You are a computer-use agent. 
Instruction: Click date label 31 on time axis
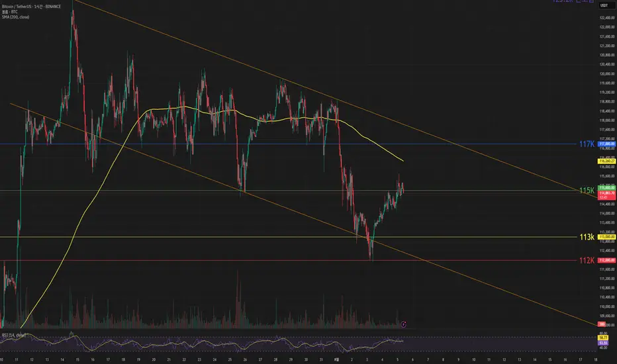[x=321, y=359]
